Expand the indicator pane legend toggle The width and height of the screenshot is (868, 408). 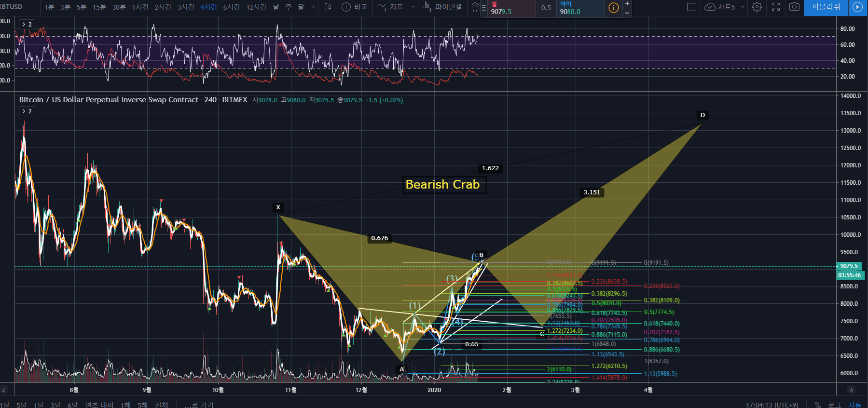pos(27,24)
